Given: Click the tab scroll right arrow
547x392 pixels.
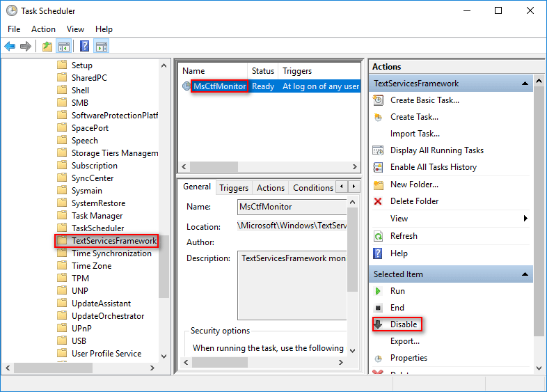Looking at the screenshot, I should (354, 187).
